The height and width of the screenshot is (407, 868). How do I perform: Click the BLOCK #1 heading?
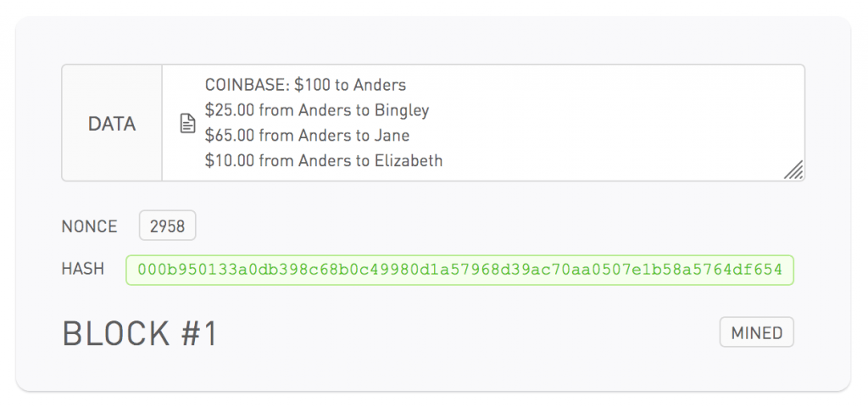tap(140, 334)
